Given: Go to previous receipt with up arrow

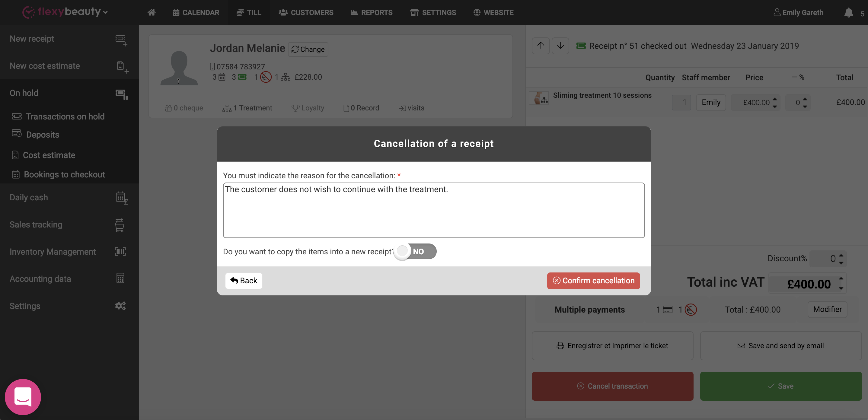Looking at the screenshot, I should point(541,46).
